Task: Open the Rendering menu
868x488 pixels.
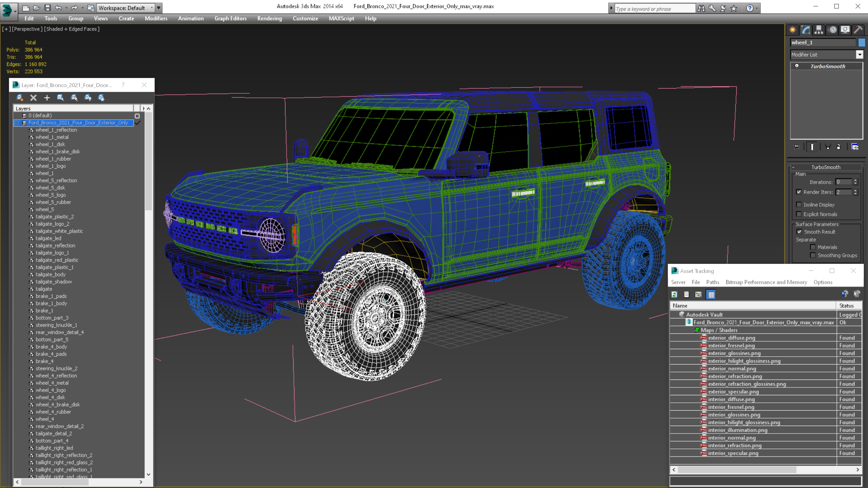Action: tap(269, 18)
